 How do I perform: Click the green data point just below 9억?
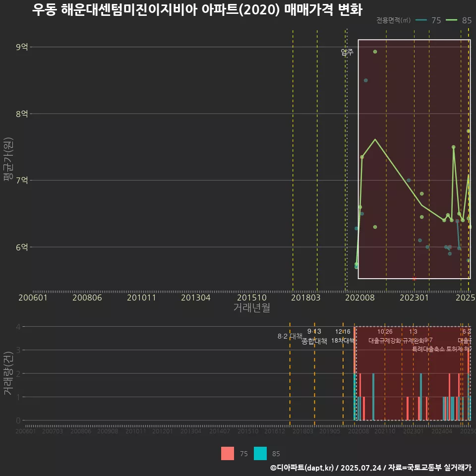click(x=375, y=52)
